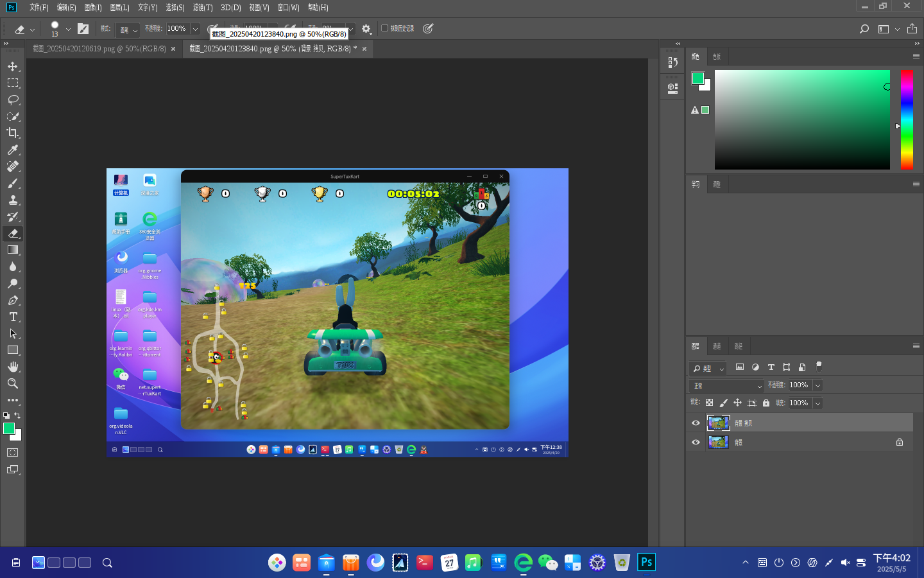Select the Brush tool
This screenshot has width=924, height=578.
pos(13,183)
